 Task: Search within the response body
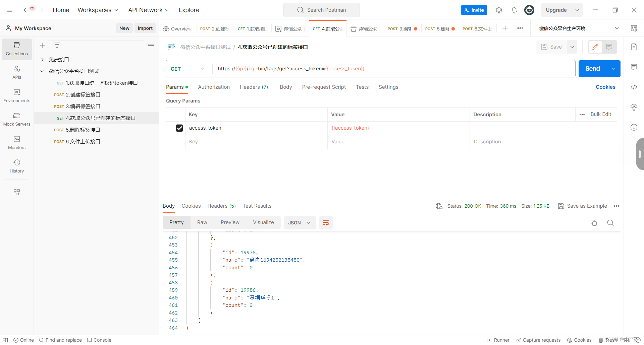click(x=610, y=223)
